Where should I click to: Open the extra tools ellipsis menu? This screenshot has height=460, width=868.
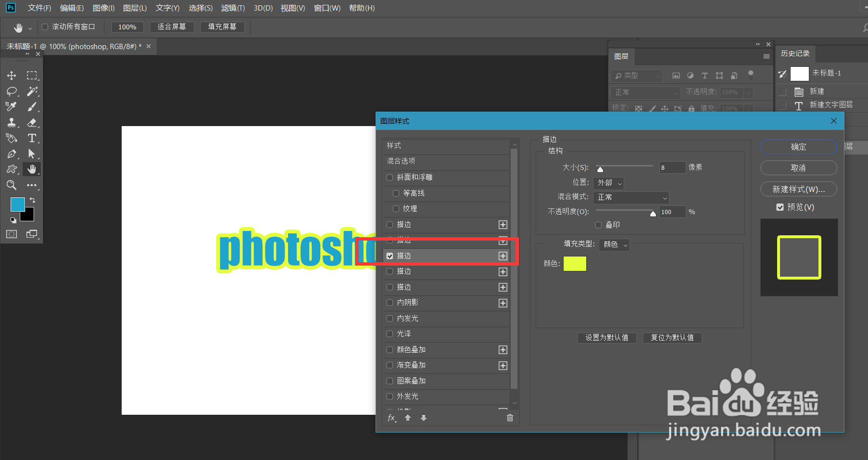coord(32,185)
